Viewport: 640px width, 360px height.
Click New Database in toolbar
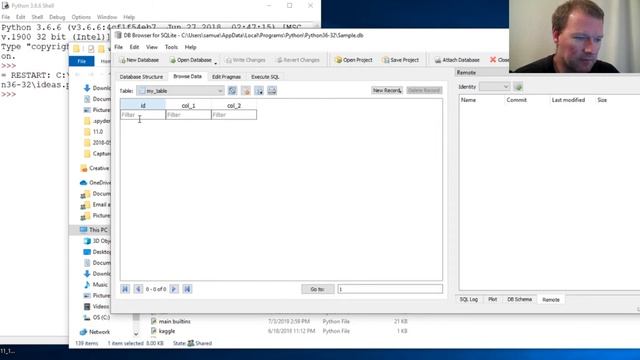point(139,60)
